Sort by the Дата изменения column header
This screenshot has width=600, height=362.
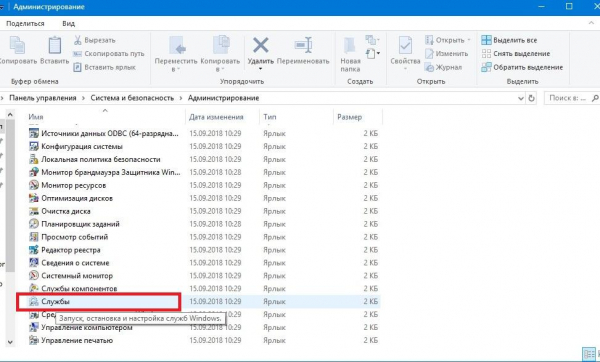coord(216,117)
